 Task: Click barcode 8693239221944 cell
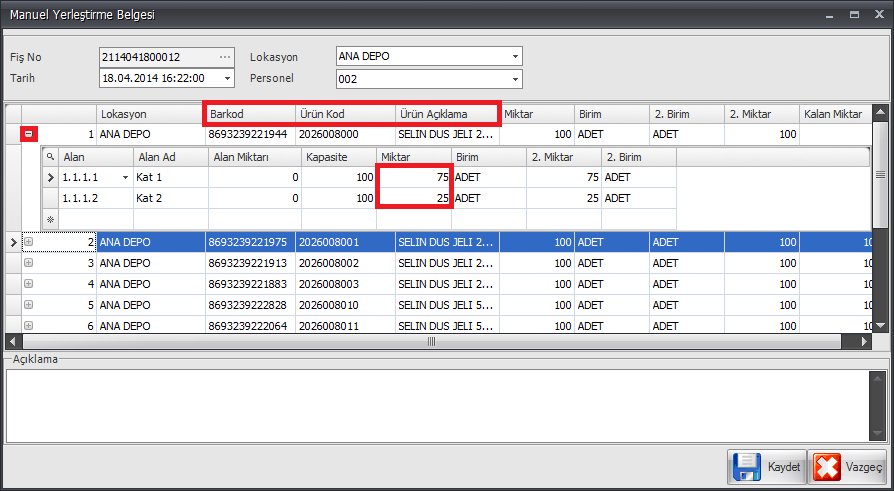coord(250,135)
